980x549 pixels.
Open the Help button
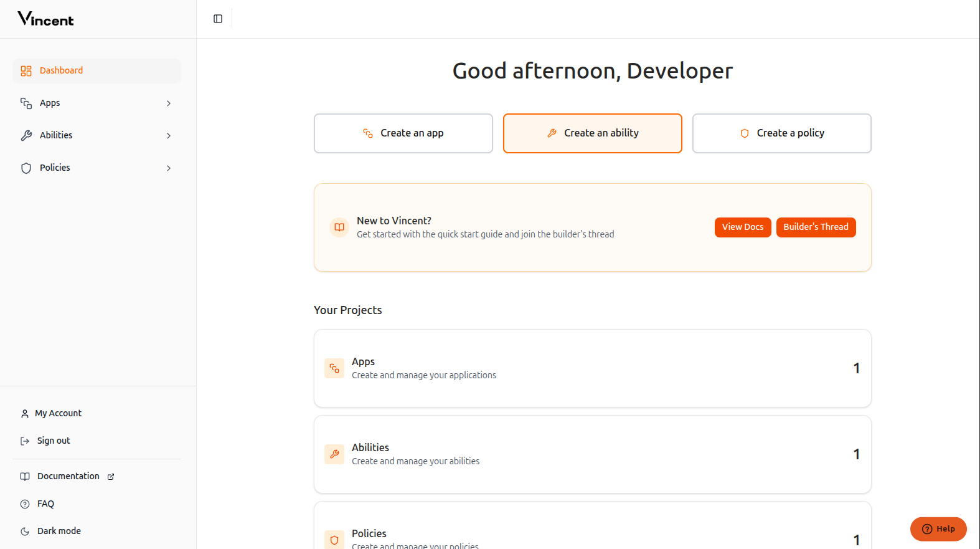click(938, 529)
